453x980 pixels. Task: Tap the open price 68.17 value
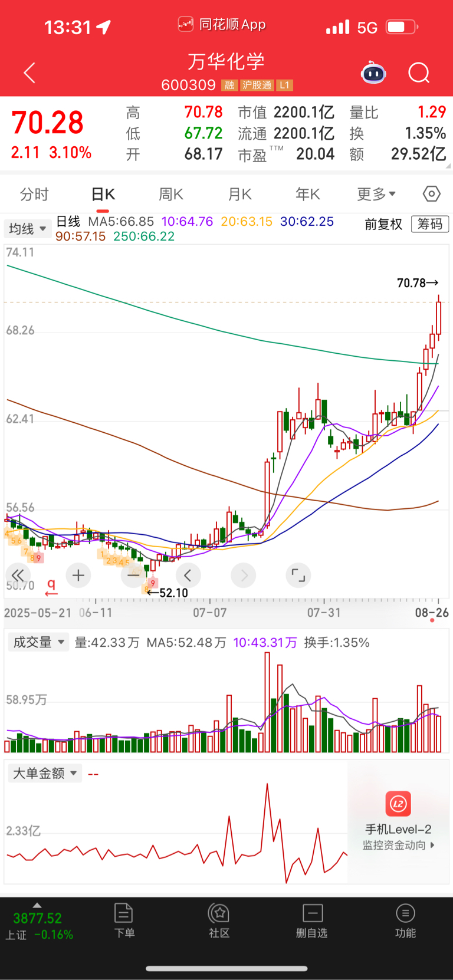(203, 154)
